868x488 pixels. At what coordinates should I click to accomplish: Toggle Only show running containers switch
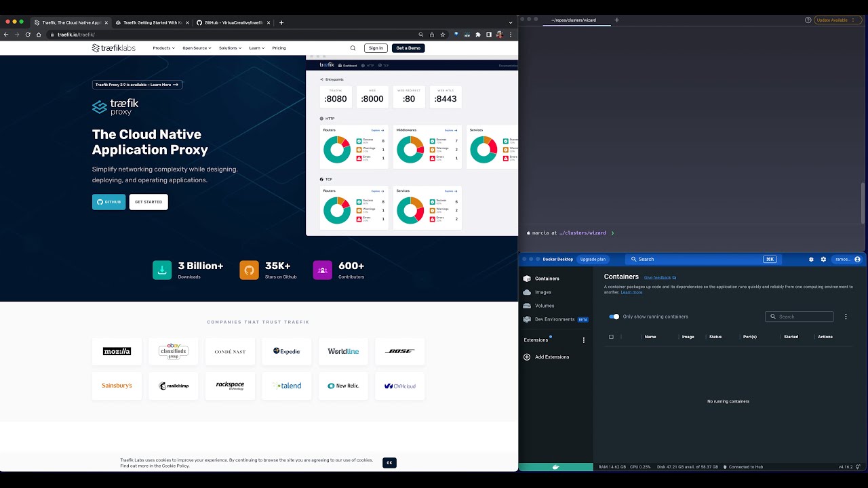(614, 317)
